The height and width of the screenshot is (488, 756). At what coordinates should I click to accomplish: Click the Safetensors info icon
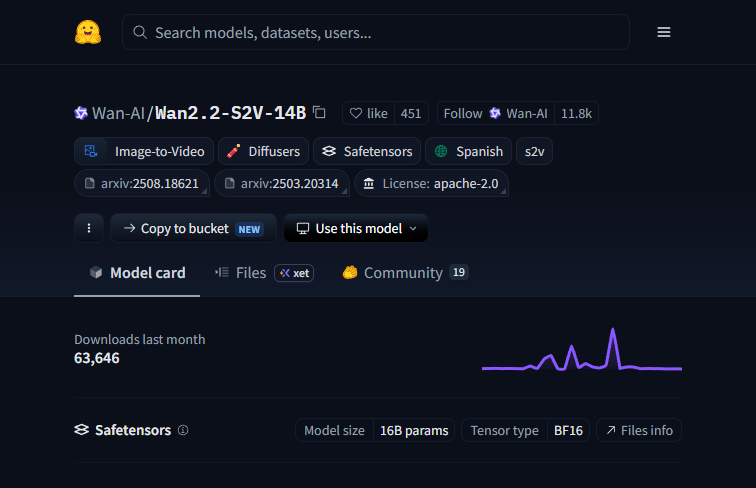(183, 430)
